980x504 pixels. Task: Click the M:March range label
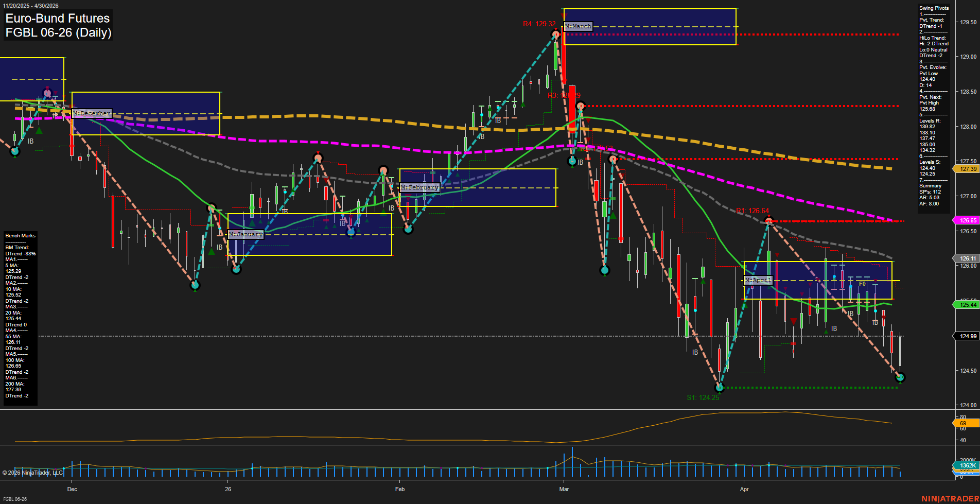[577, 26]
